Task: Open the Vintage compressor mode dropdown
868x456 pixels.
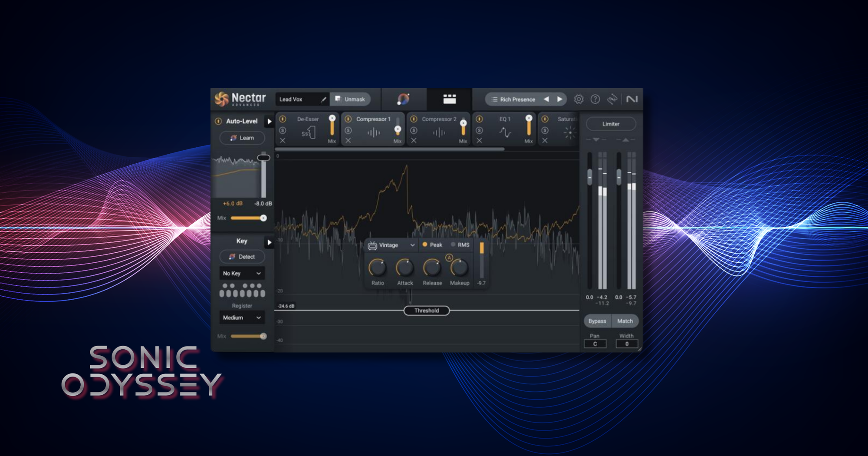Action: (391, 245)
